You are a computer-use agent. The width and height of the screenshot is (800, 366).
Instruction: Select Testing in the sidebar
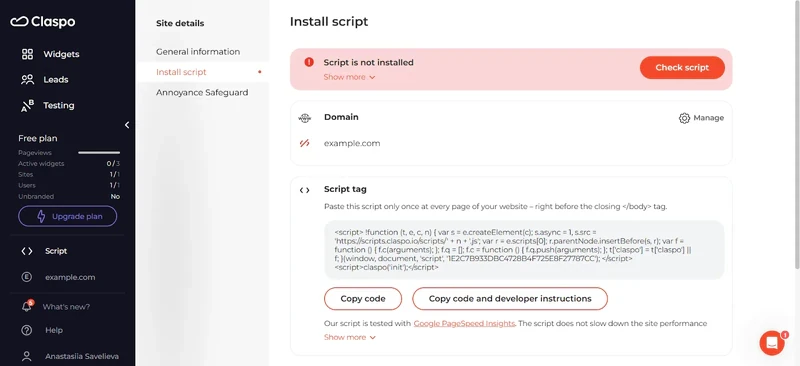coord(59,105)
